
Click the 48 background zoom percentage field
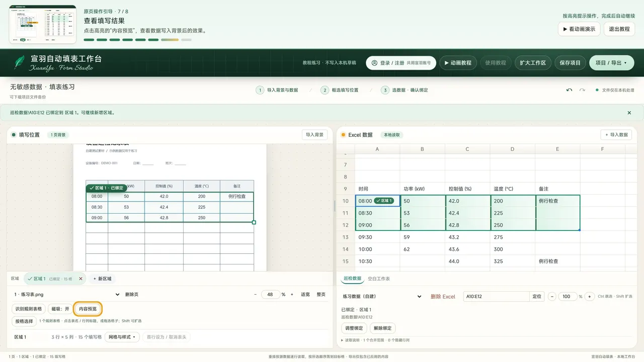tap(270, 295)
